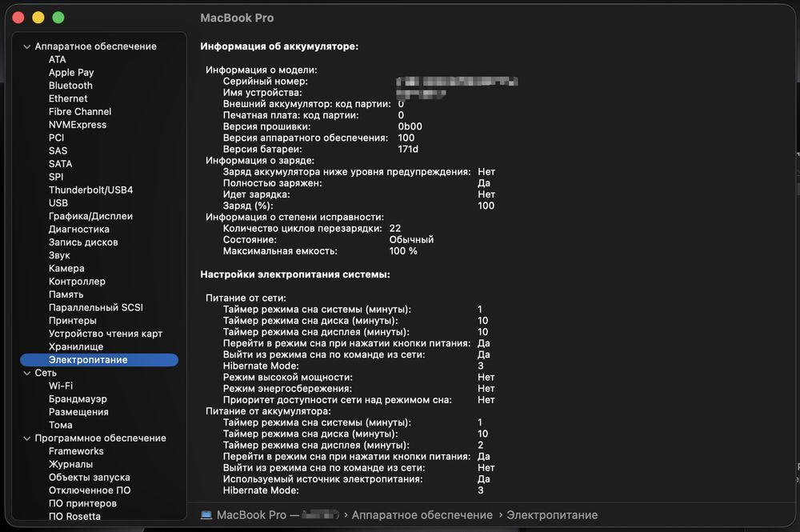Select the USB sidebar item
This screenshot has height=532, width=800.
click(58, 203)
